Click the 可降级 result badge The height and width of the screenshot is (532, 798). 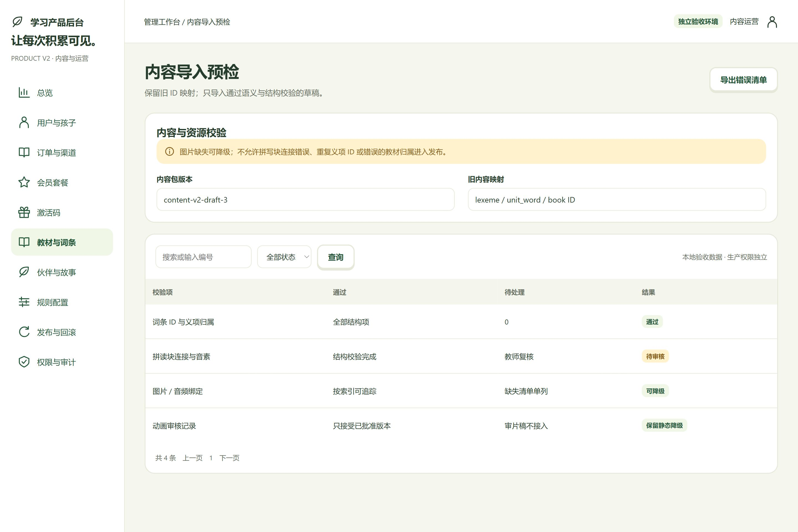[655, 391]
